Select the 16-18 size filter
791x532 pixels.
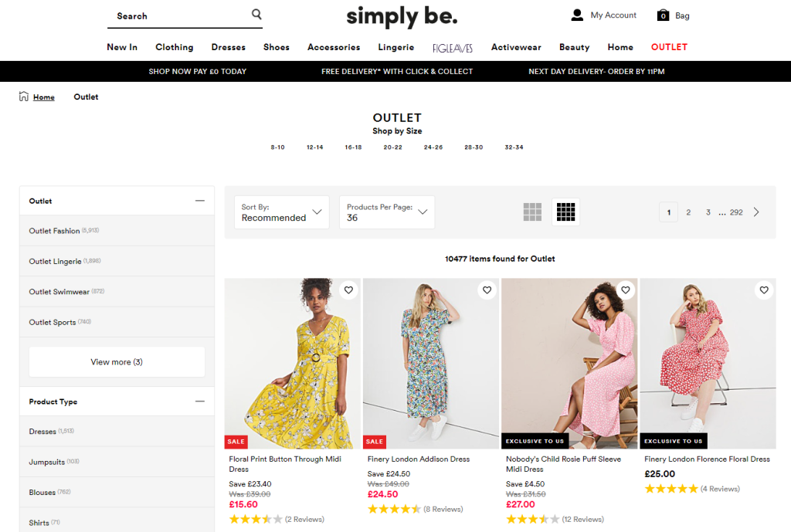click(x=353, y=147)
